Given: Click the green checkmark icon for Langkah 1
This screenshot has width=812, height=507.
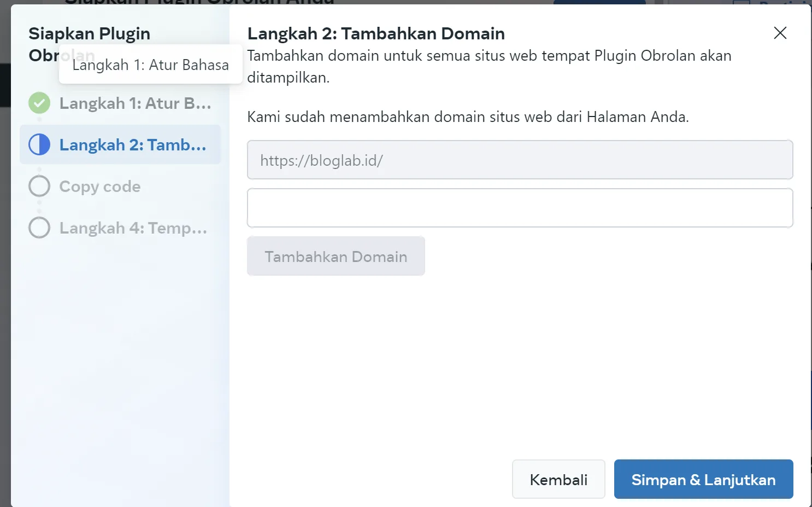Looking at the screenshot, I should click(x=39, y=103).
